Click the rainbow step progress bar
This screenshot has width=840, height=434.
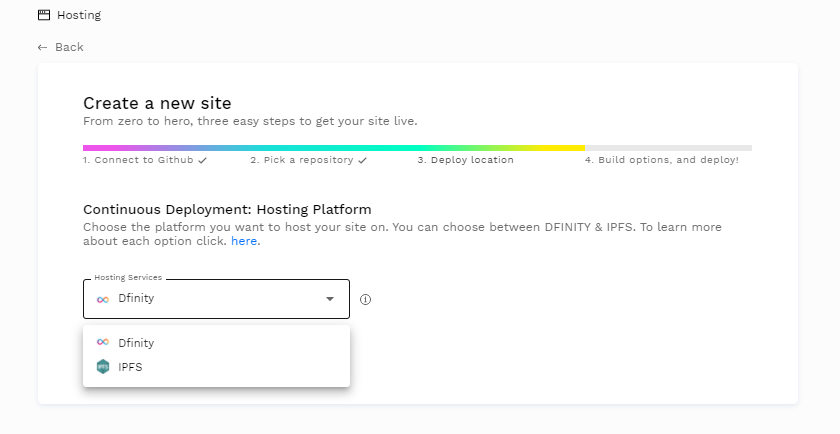click(334, 148)
